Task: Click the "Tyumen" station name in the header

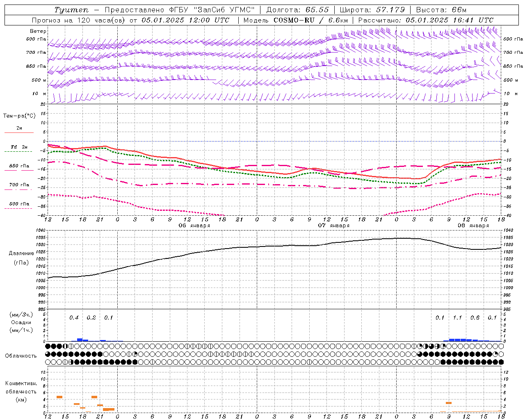Action: 71,10
